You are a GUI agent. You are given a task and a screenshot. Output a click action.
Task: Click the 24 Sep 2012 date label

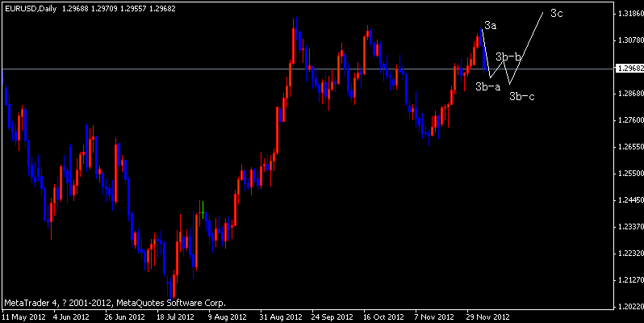[332, 317]
